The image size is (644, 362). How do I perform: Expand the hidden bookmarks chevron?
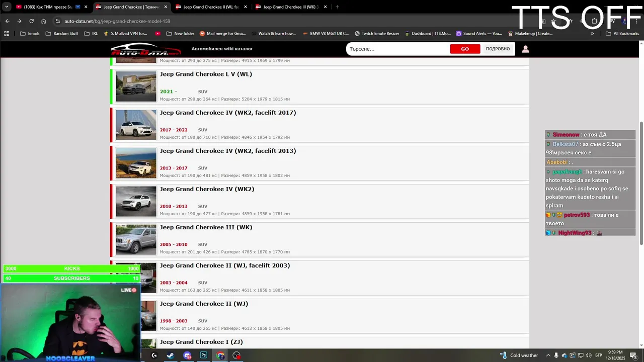[592, 34]
